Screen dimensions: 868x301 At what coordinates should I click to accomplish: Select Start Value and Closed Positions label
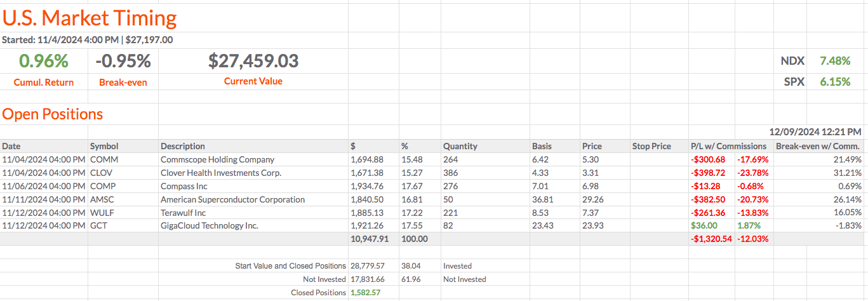pyautogui.click(x=291, y=266)
